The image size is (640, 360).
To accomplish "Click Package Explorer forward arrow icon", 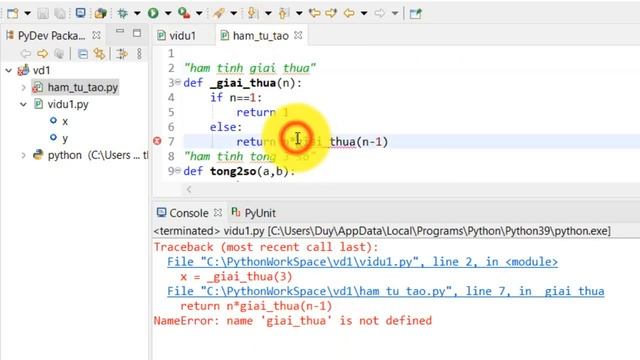I will click(42, 53).
